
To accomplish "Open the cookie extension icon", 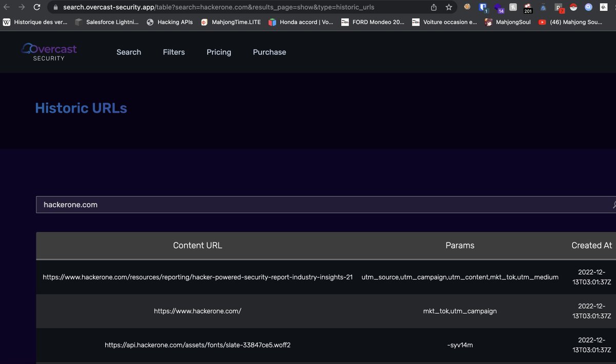I will [467, 7].
